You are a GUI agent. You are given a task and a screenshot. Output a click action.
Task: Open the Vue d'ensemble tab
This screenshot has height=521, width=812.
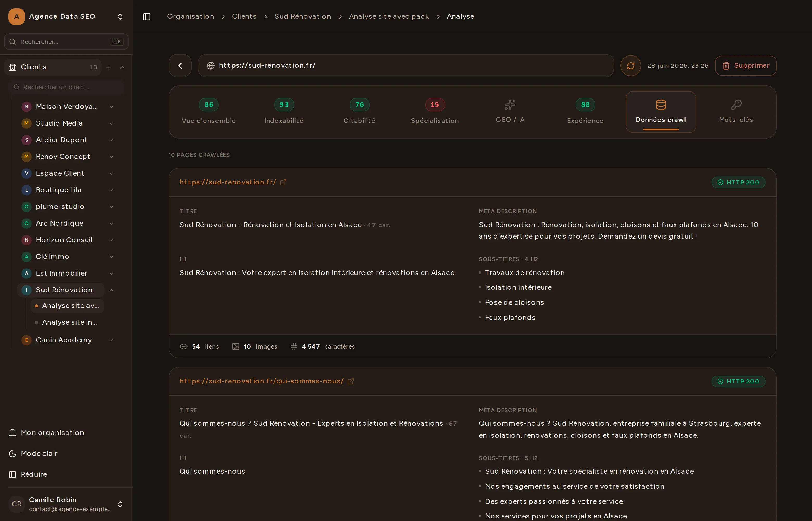tap(209, 112)
